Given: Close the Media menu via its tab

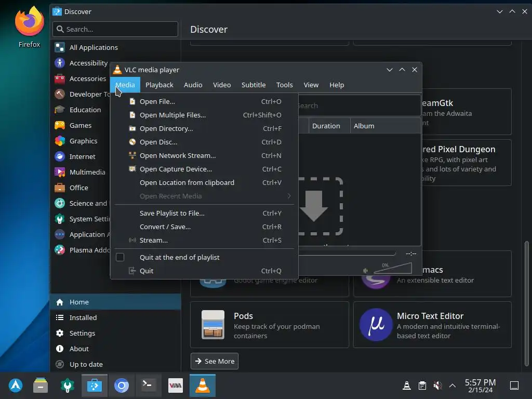Looking at the screenshot, I should pos(125,85).
